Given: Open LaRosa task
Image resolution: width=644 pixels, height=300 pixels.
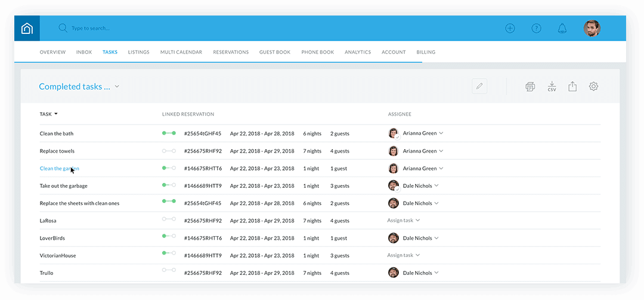Looking at the screenshot, I should pyautogui.click(x=48, y=221).
